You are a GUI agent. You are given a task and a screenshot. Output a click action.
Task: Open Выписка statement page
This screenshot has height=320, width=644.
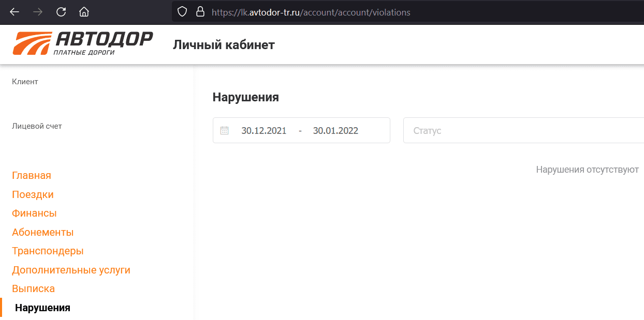[33, 289]
